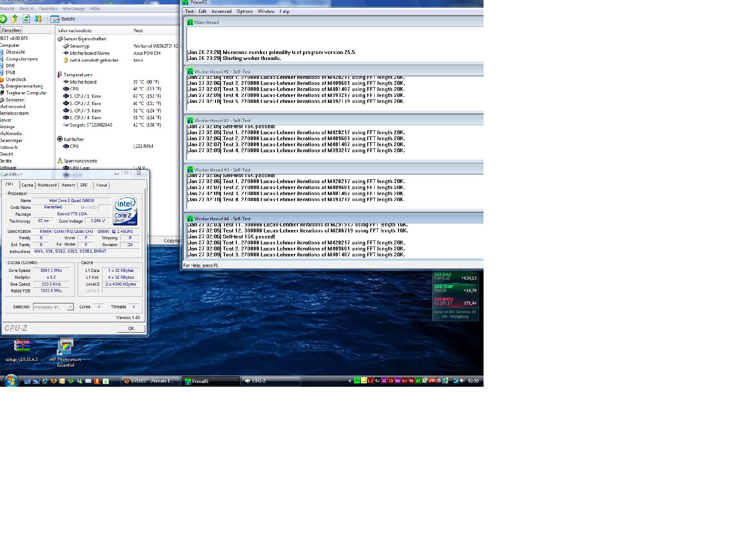Image resolution: width=747 pixels, height=560 pixels.
Task: Click the Seagate ST3250824AS drive icon
Action: pos(66,125)
